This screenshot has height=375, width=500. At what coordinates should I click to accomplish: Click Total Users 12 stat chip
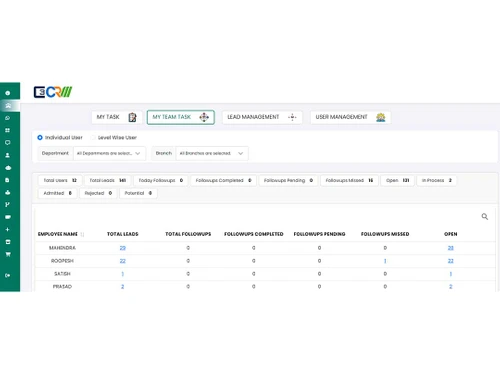(x=60, y=180)
